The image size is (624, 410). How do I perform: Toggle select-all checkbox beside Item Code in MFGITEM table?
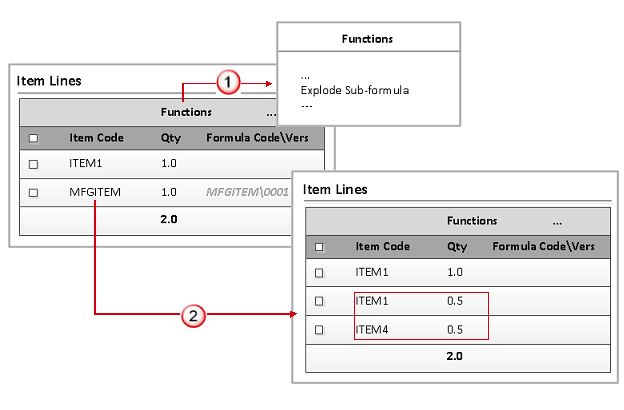click(33, 137)
